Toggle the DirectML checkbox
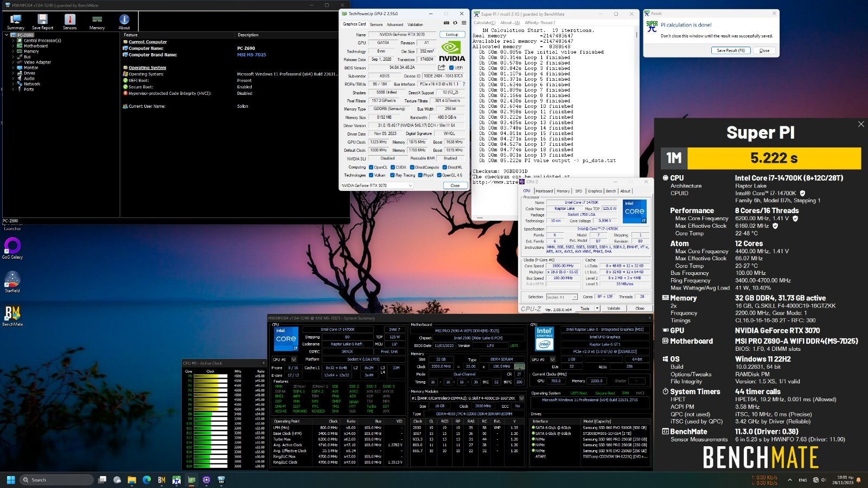 (445, 167)
